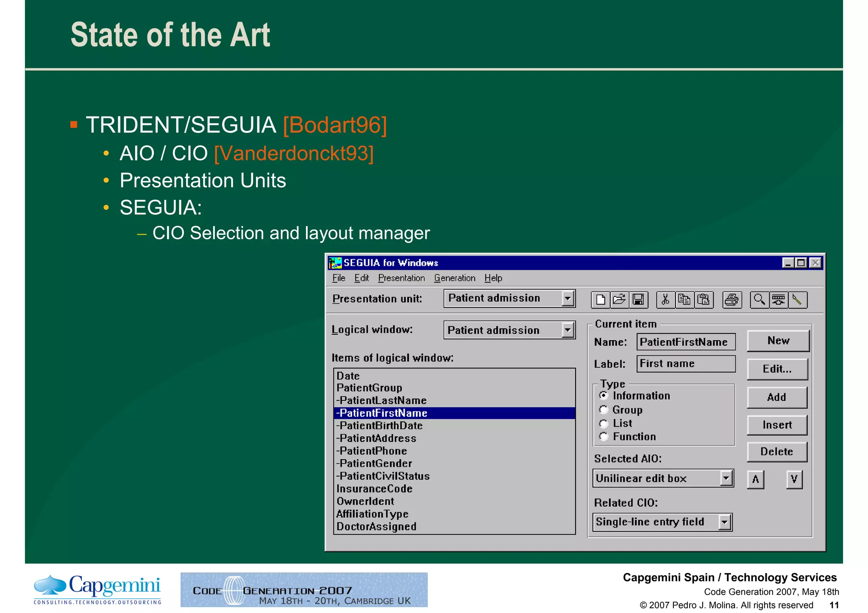Select -PatientLastName in the items list

click(x=454, y=401)
